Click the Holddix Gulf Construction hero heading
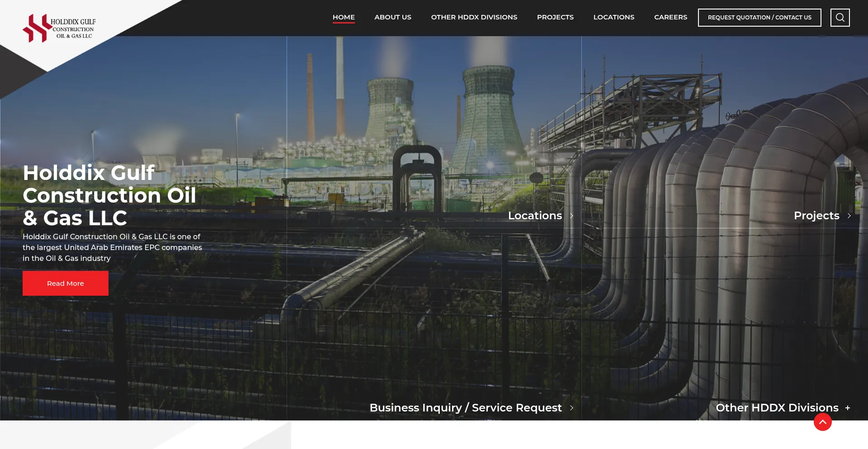The height and width of the screenshot is (449, 868). 109,195
